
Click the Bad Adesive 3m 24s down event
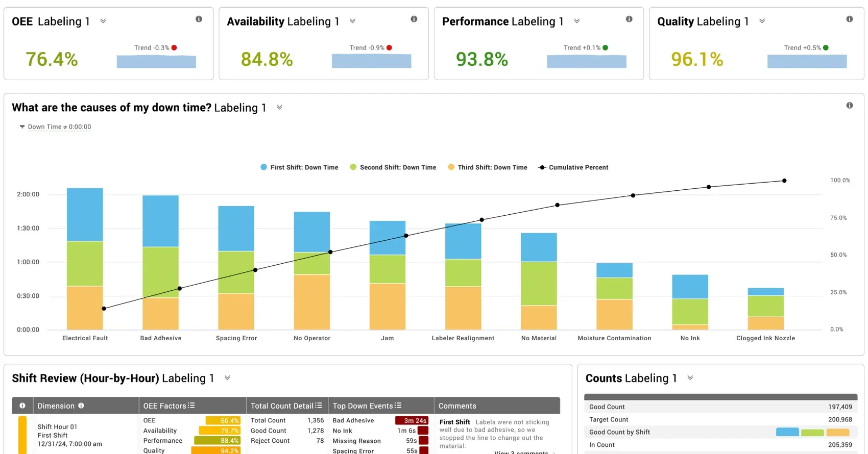point(380,420)
